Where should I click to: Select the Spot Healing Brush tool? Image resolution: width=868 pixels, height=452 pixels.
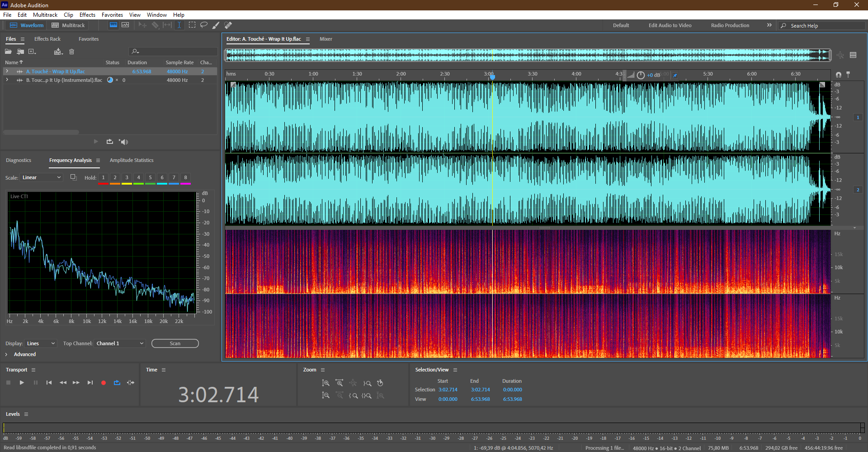[228, 25]
